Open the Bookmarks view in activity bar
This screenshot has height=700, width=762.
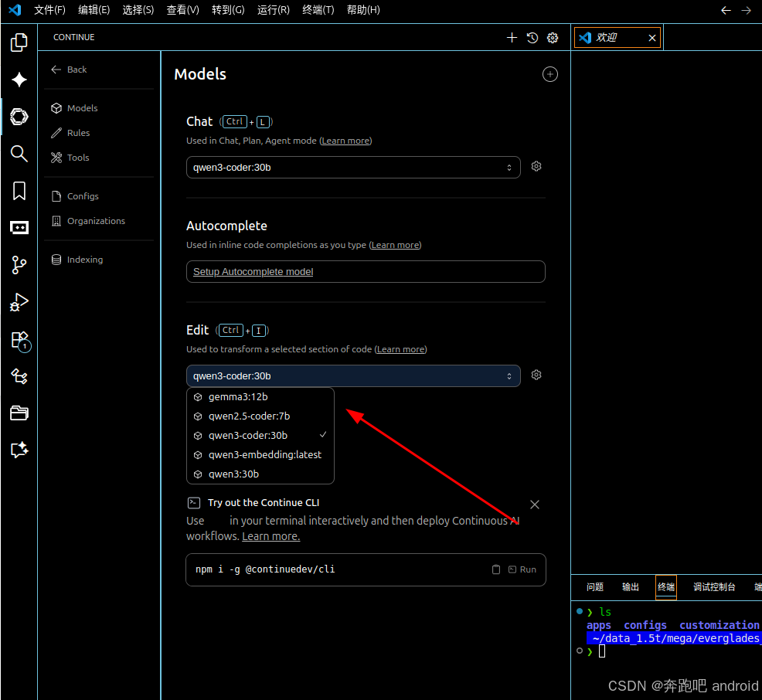19,191
